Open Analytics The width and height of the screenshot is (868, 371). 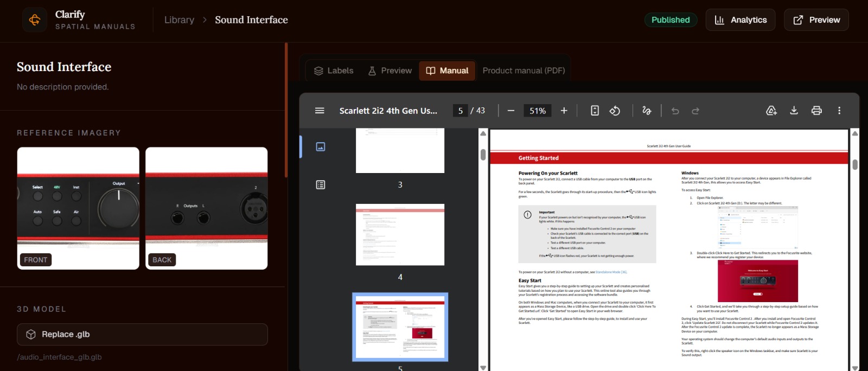coord(741,20)
